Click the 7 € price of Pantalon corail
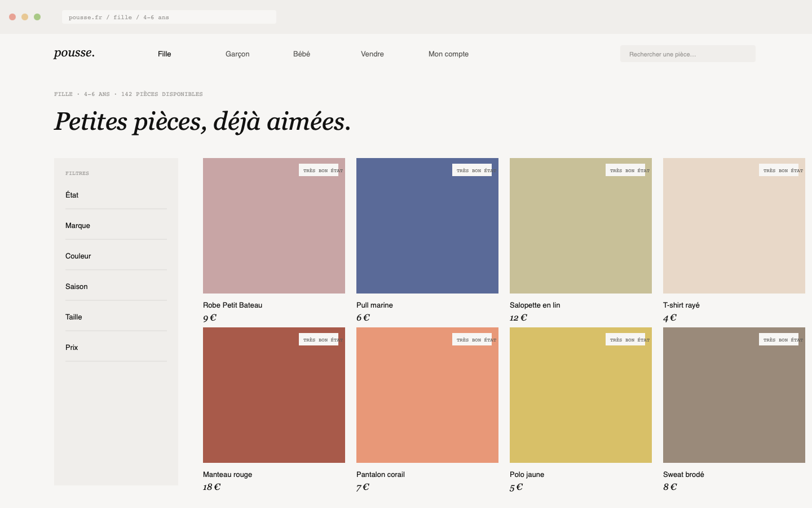 pos(363,487)
